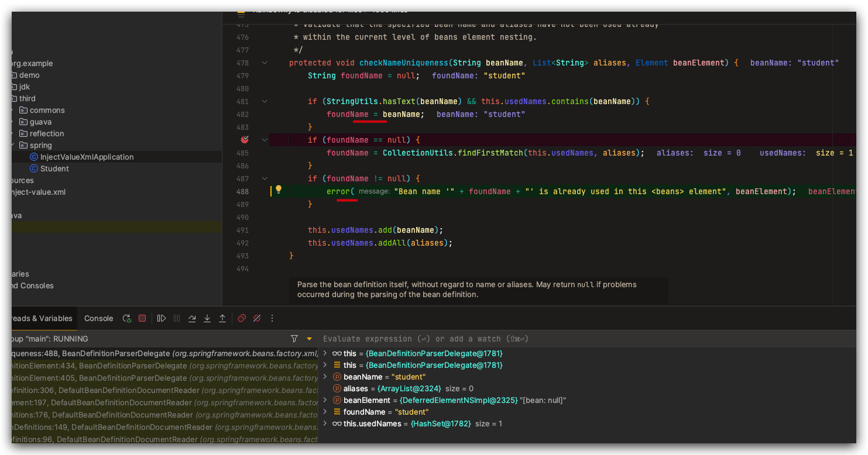This screenshot has height=455, width=868.
Task: Open the View Breakpoints dialog
Action: 242,318
